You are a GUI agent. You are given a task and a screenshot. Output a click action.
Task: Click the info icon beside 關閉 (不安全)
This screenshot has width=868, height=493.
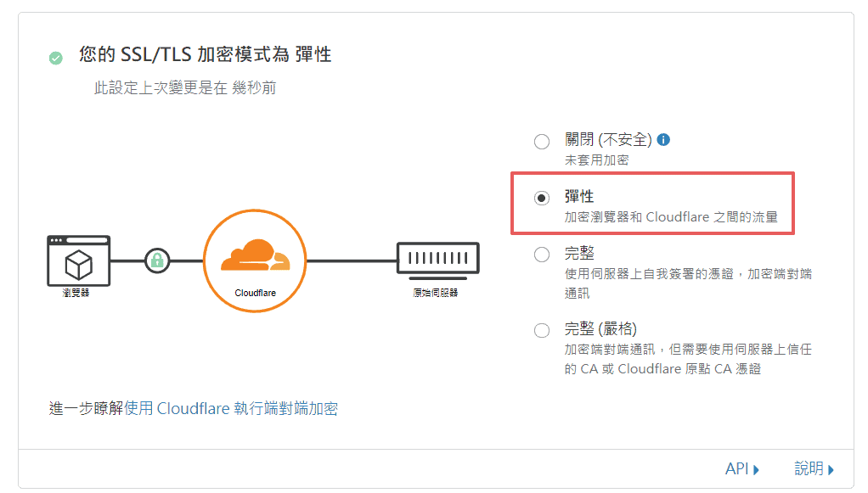(663, 140)
